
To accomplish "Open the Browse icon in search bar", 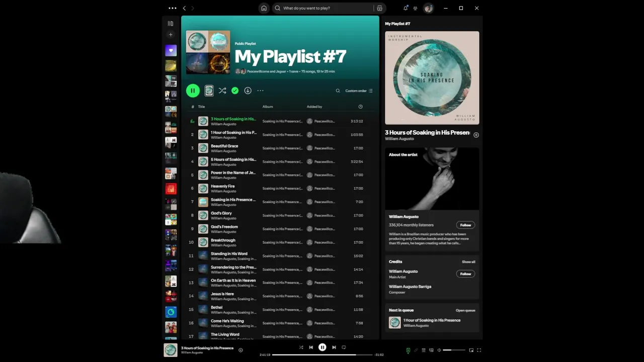I will click(x=379, y=8).
